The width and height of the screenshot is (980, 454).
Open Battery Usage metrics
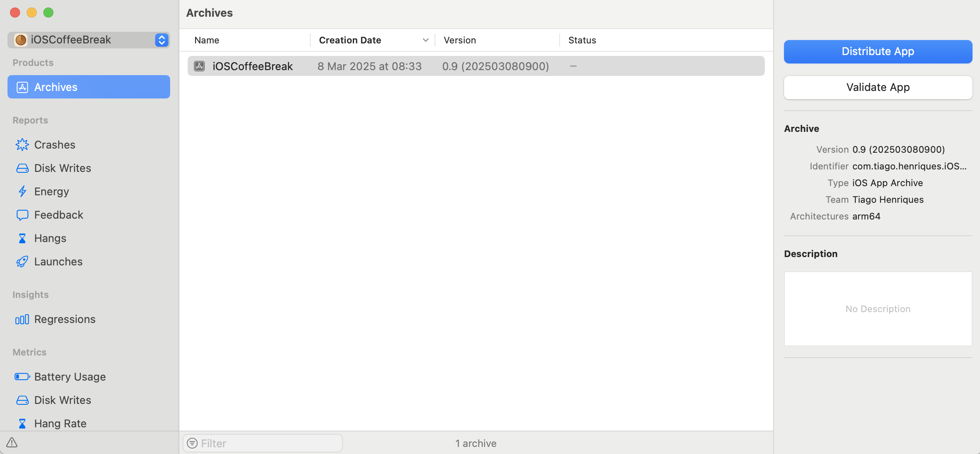coord(70,377)
